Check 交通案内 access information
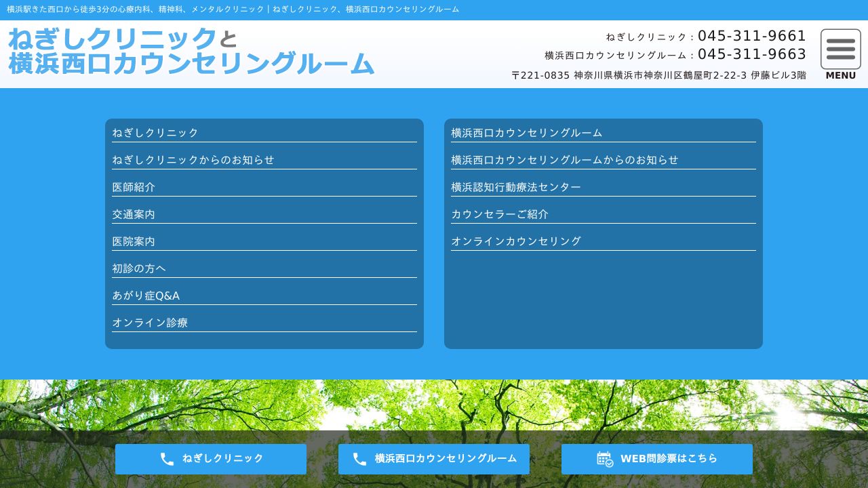 click(x=132, y=214)
